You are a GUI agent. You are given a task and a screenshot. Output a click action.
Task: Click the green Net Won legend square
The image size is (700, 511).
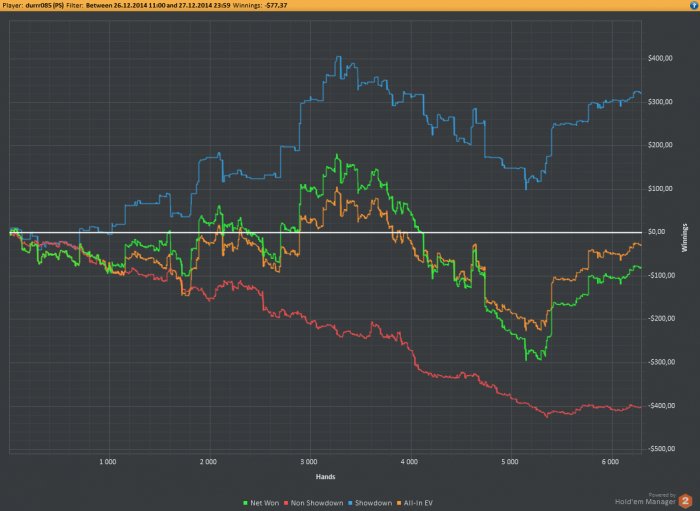coord(245,503)
